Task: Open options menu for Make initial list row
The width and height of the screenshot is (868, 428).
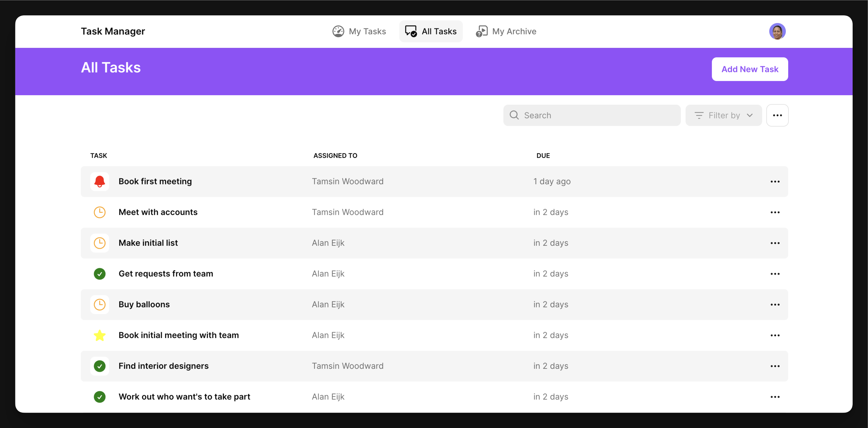Action: pos(775,243)
